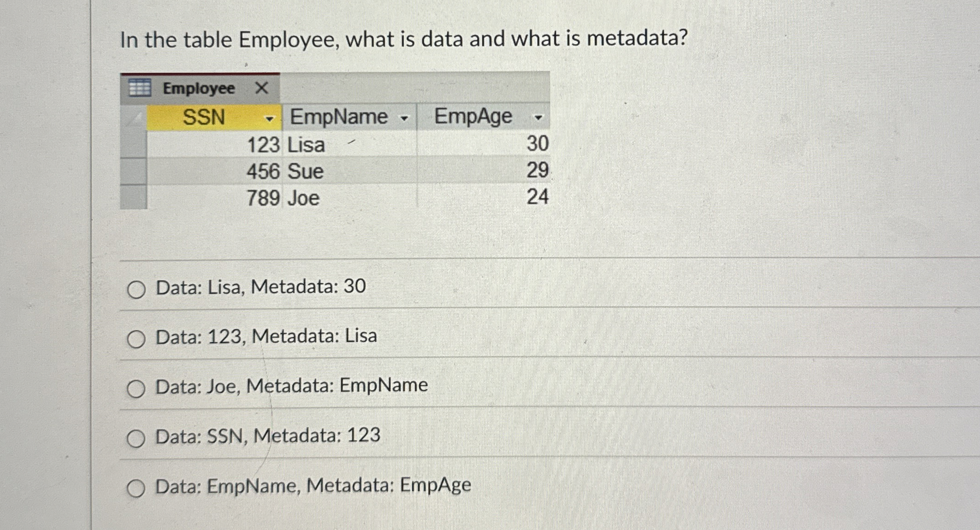Screen dimensions: 980x530
Task: Click the row selector for Lisa's record
Action: coord(133,145)
